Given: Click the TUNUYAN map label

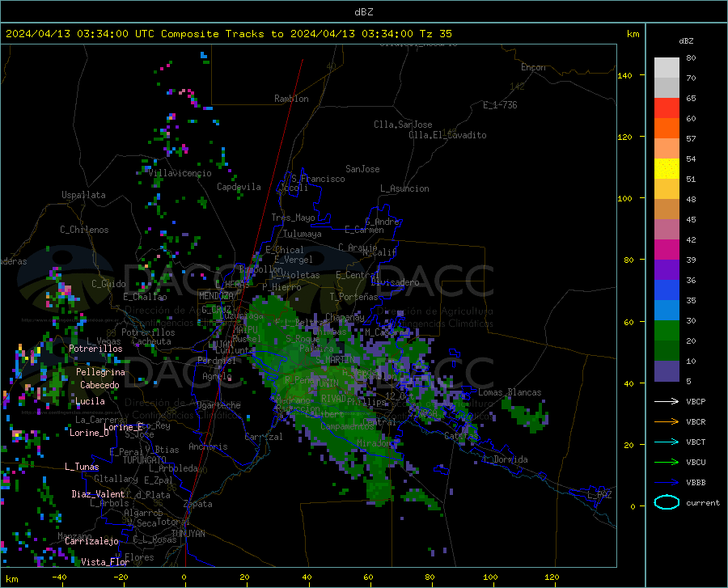Looking at the screenshot, I should point(188,534).
